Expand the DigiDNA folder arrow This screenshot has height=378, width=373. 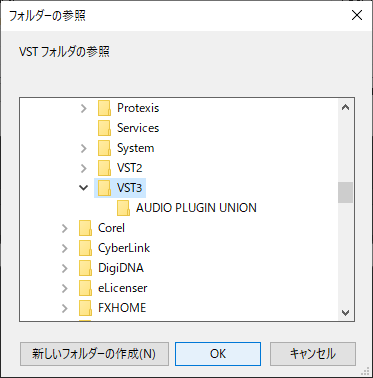point(65,268)
